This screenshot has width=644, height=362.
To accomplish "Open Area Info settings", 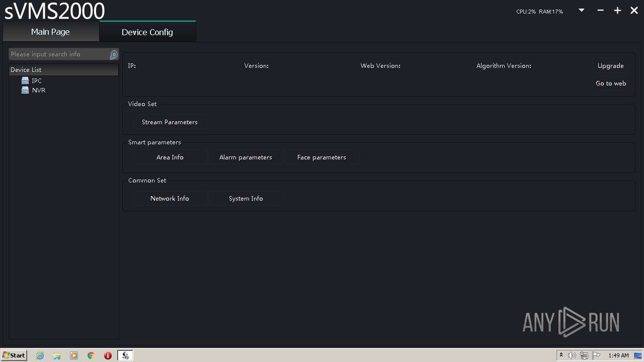I will point(170,157).
